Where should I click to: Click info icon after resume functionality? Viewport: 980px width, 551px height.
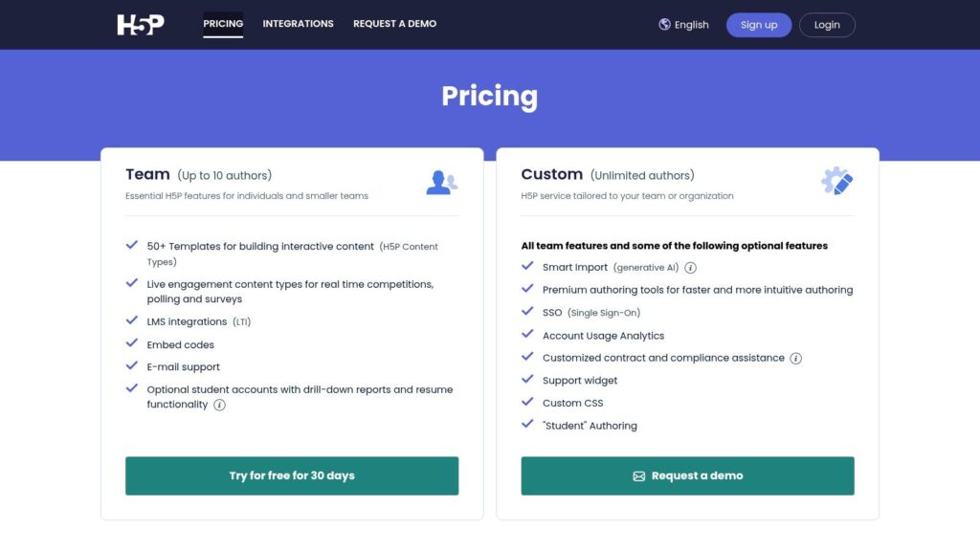[x=219, y=405]
